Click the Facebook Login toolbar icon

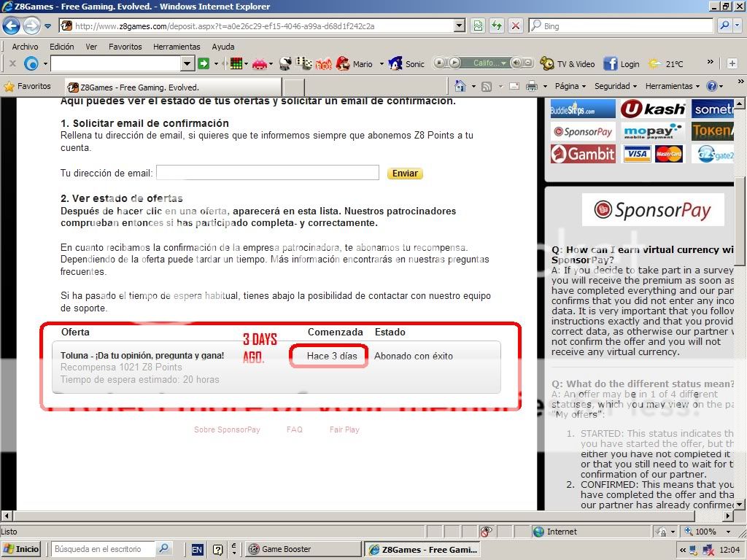pyautogui.click(x=611, y=64)
